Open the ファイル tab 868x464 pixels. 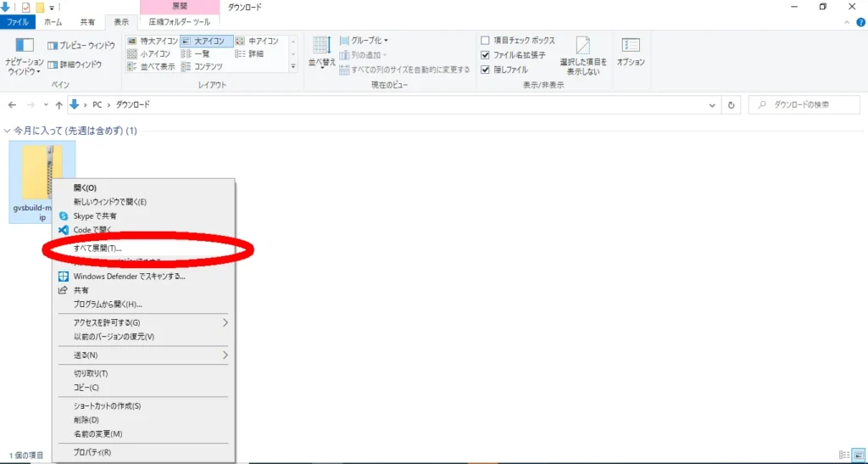coord(18,22)
